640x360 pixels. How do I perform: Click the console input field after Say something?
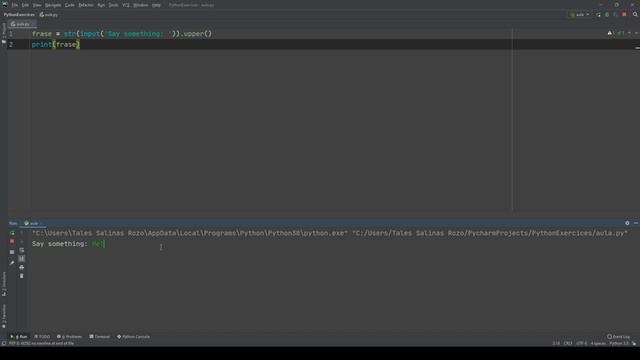(x=98, y=244)
